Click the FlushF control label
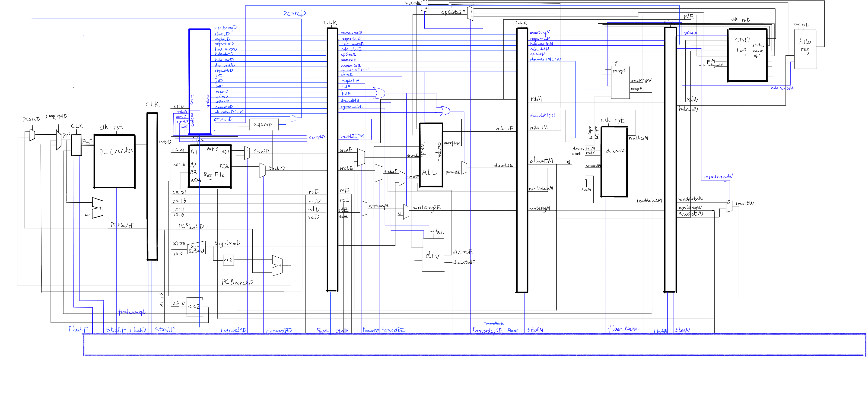Screen dimensions: 868x395 (78, 329)
